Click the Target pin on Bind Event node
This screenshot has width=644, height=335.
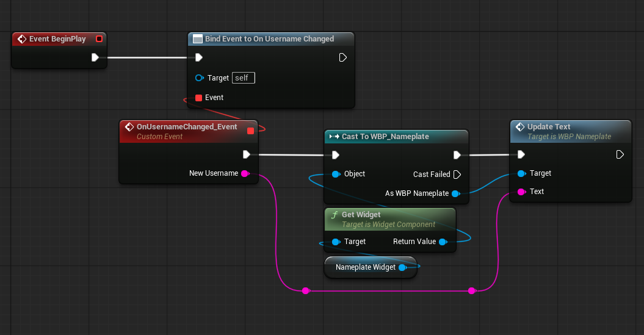click(x=198, y=78)
